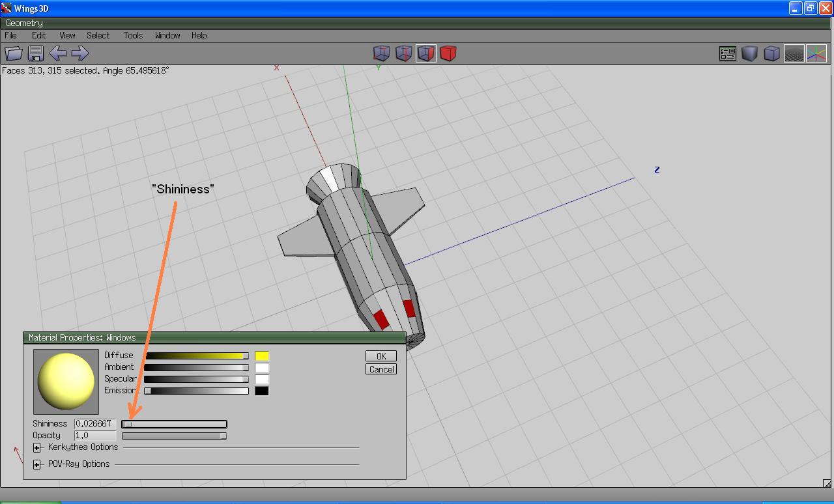Screen dimensions: 834x504
Task: Click the Opacity value field
Action: click(95, 436)
